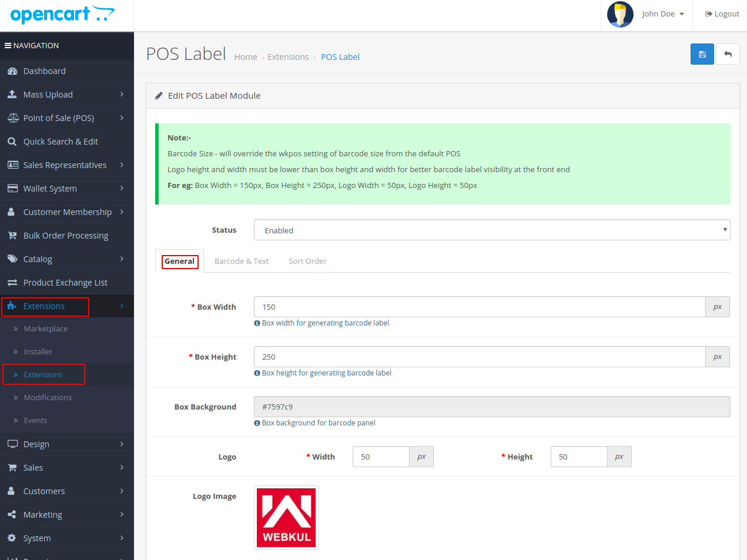This screenshot has height=560, width=747.
Task: Open the Events submenu link
Action: [x=35, y=421]
